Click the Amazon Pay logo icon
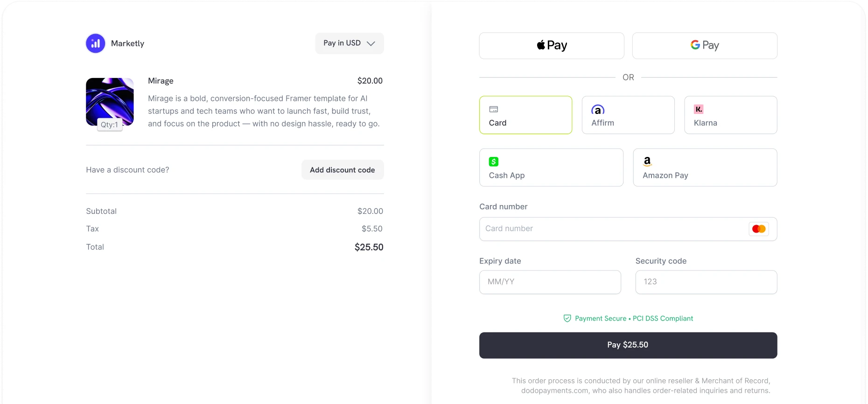Viewport: 868px width, 404px height. click(647, 162)
